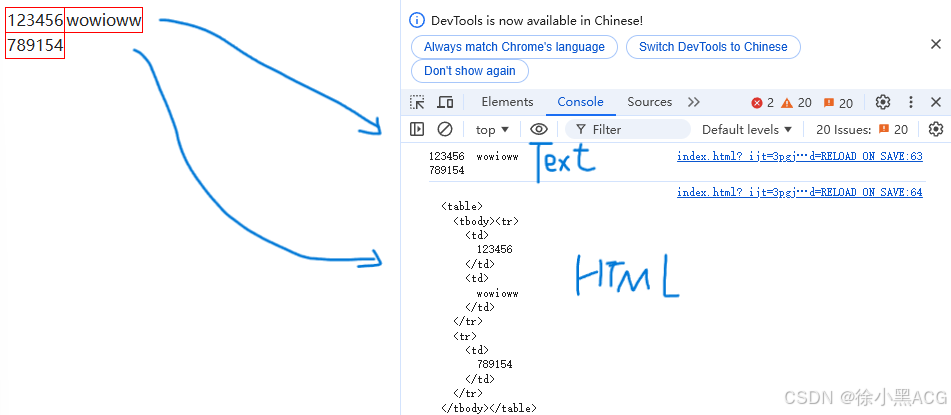
Task: Click the 123456 table cell on page
Action: point(35,21)
